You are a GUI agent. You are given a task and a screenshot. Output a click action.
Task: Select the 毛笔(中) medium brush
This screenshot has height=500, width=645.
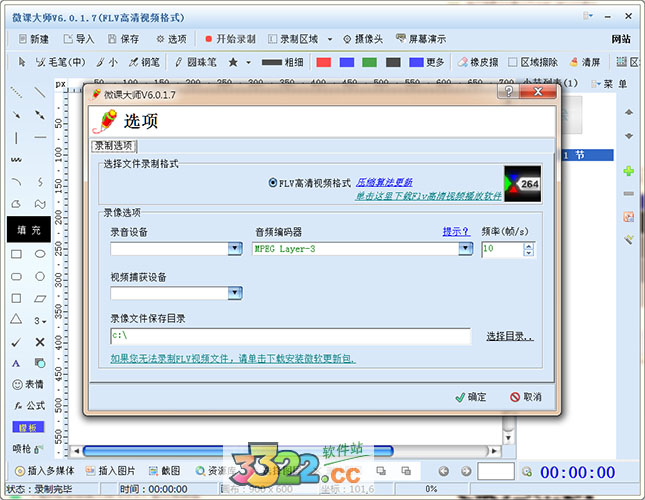(x=60, y=62)
